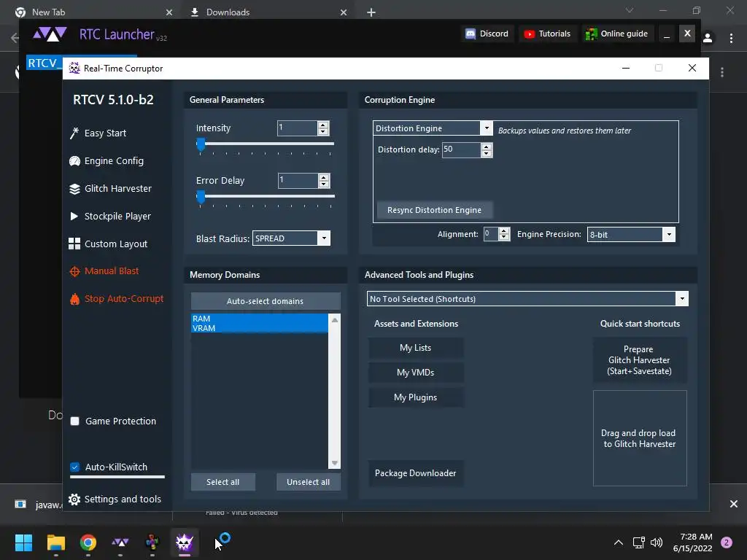The image size is (747, 560).
Task: Click the memory domains scrollbar up arrow
Action: point(334,320)
